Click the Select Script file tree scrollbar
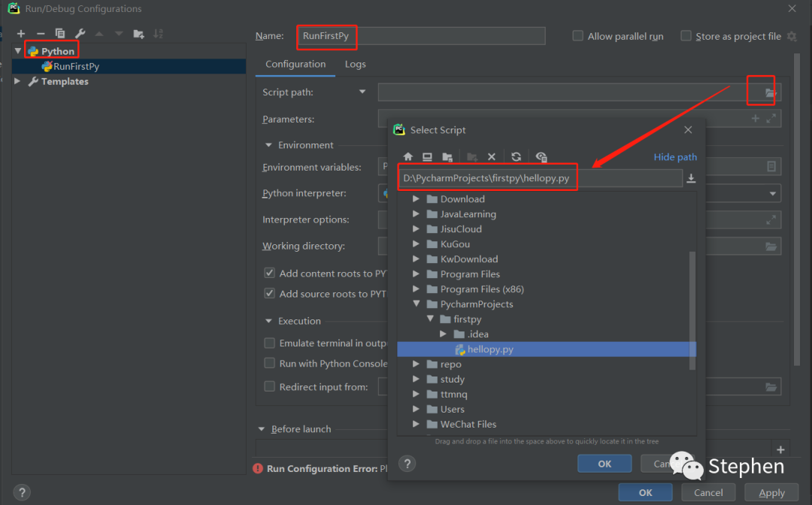The image size is (812, 505). [x=692, y=310]
